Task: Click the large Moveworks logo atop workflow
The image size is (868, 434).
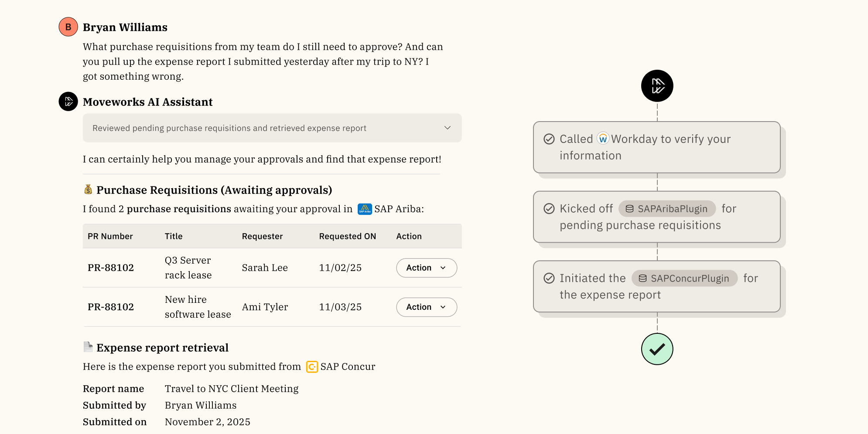Action: [x=657, y=86]
